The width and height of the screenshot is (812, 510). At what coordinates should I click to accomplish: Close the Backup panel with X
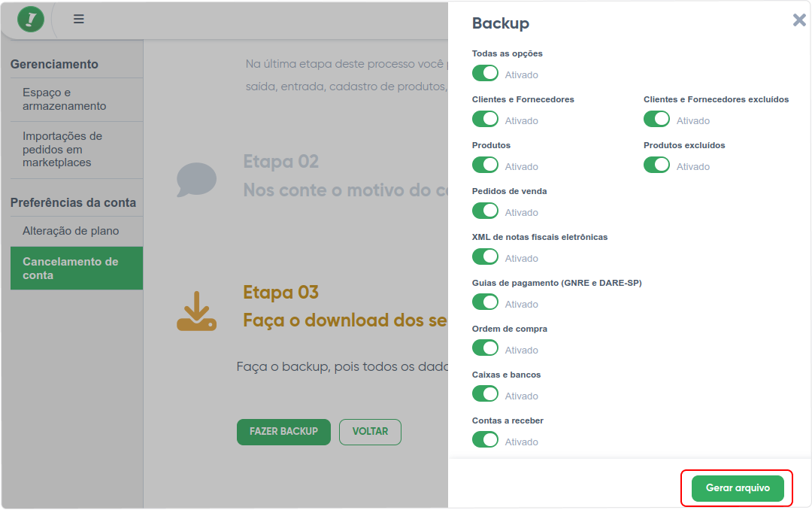tap(799, 20)
